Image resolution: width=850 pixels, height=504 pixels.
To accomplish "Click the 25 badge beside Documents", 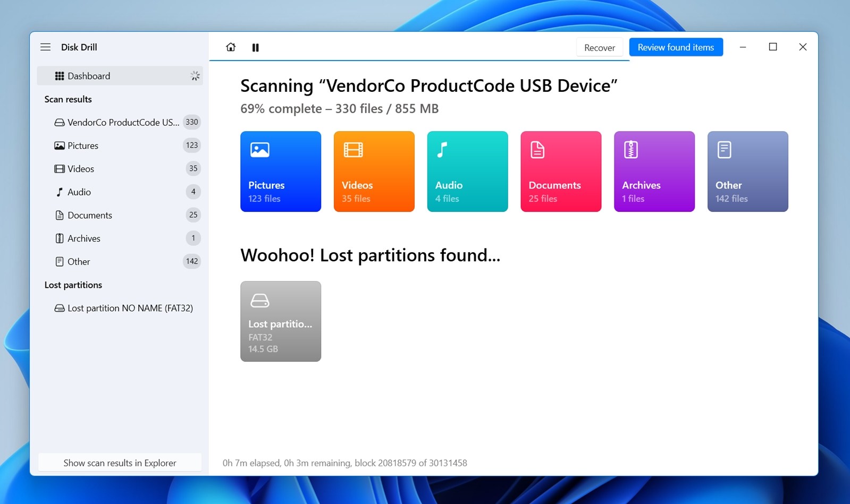I will click(193, 215).
